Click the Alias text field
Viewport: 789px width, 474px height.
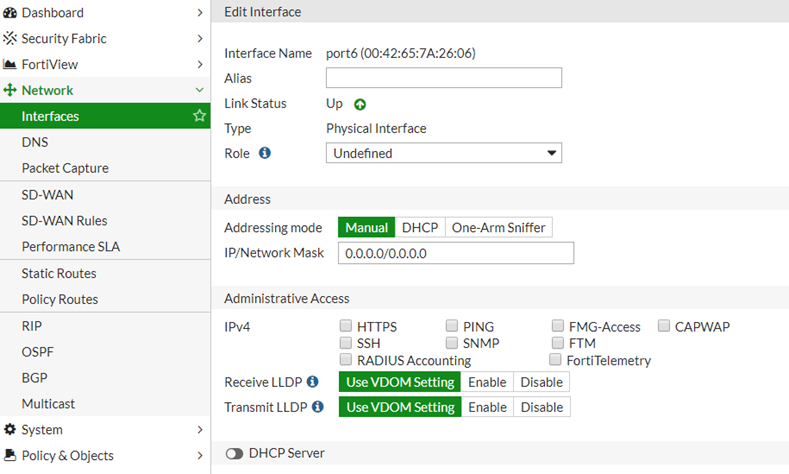pyautogui.click(x=444, y=78)
